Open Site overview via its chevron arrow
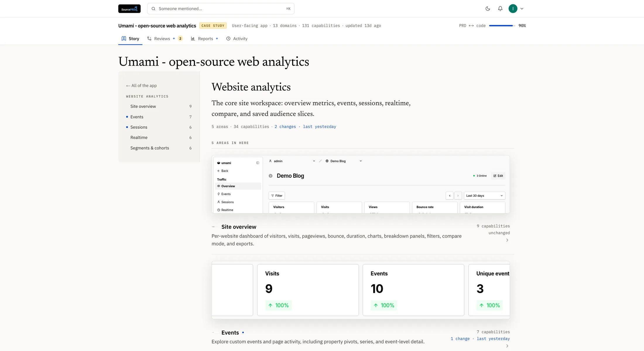 coord(507,240)
